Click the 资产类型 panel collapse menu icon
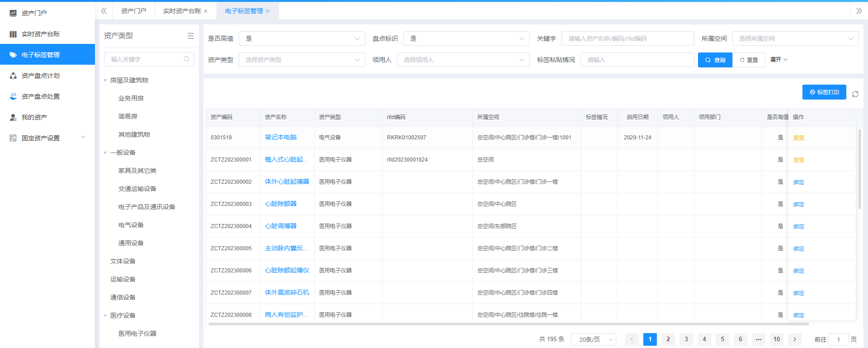 coord(190,36)
